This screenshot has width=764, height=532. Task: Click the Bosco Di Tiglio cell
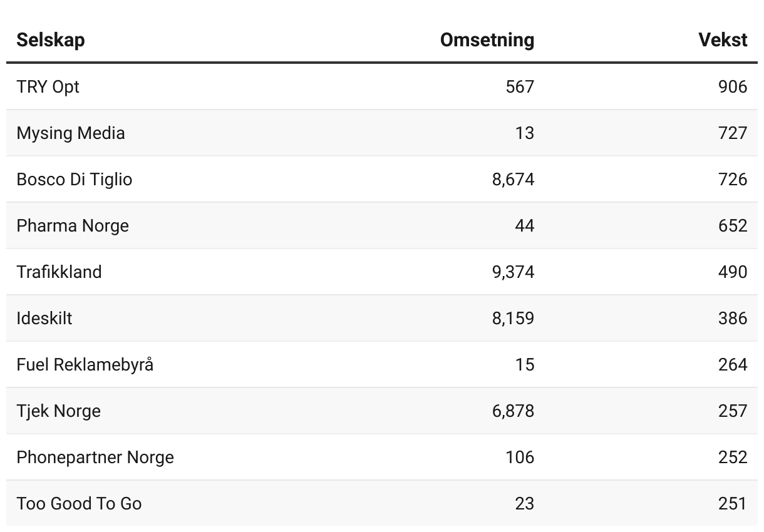75,179
